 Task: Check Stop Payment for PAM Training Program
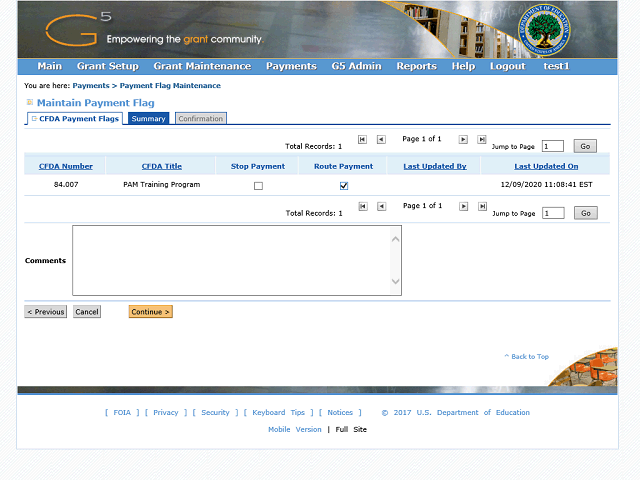258,186
